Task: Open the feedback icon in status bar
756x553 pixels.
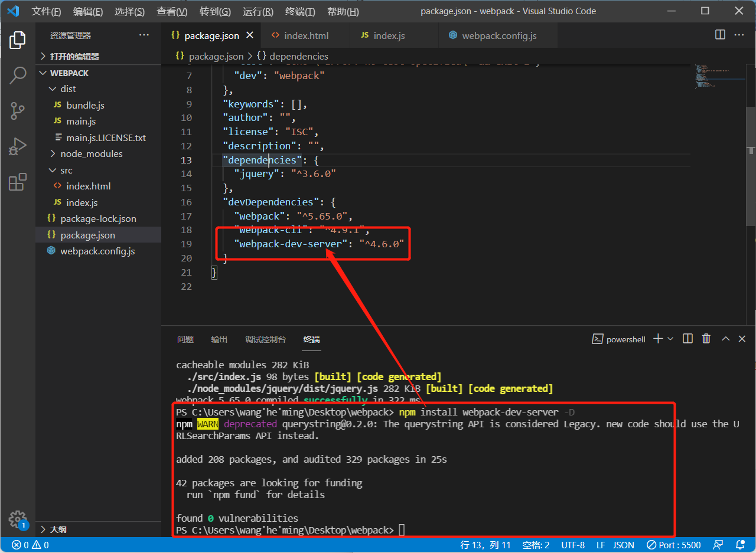Action: (718, 545)
